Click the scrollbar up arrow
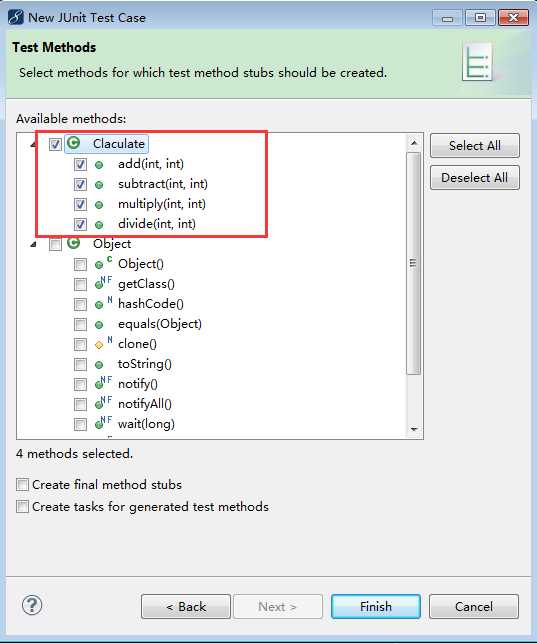Screen dimensions: 537x644 pyautogui.click(x=414, y=143)
